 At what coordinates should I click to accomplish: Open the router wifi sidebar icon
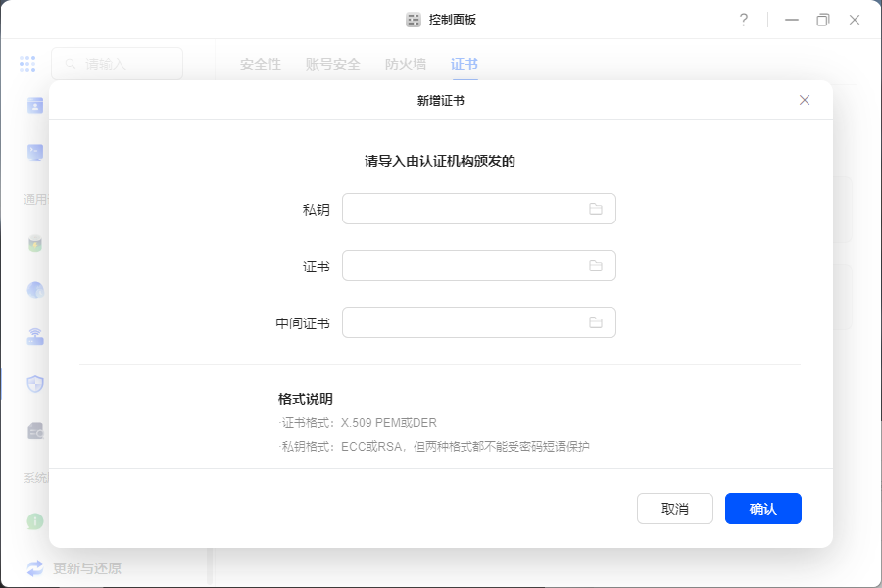pyautogui.click(x=35, y=336)
